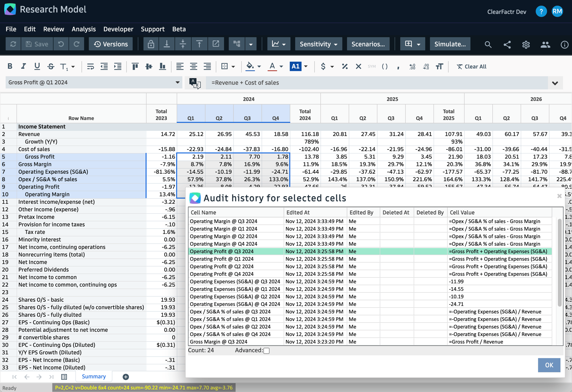Align text right

(x=207, y=66)
